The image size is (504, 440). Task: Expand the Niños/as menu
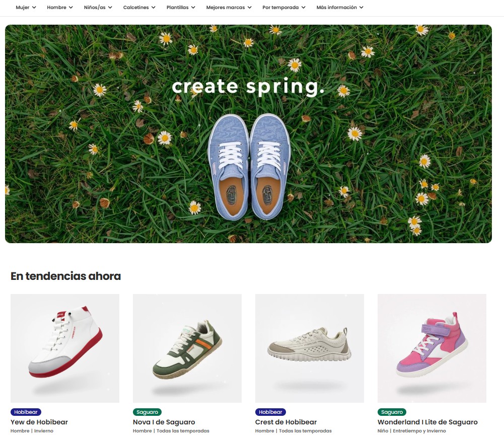coord(98,8)
